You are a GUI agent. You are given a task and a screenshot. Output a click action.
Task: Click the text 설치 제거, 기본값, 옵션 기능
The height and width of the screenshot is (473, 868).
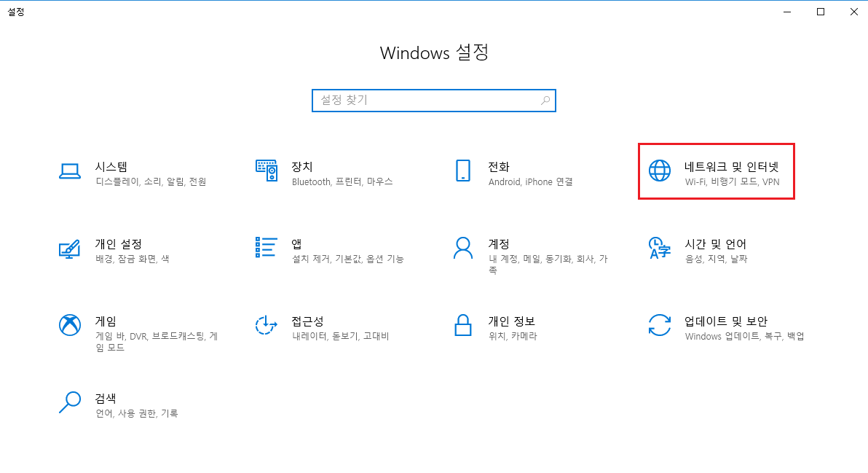(347, 259)
